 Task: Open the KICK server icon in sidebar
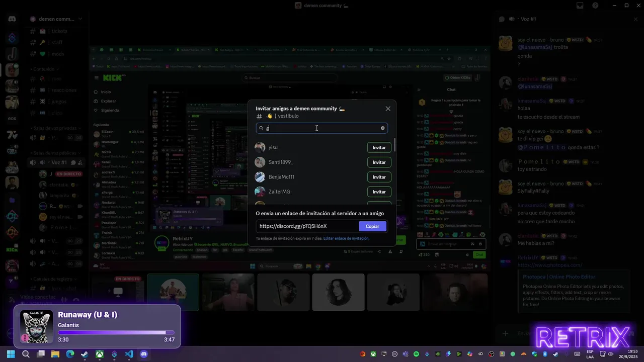click(x=12, y=249)
